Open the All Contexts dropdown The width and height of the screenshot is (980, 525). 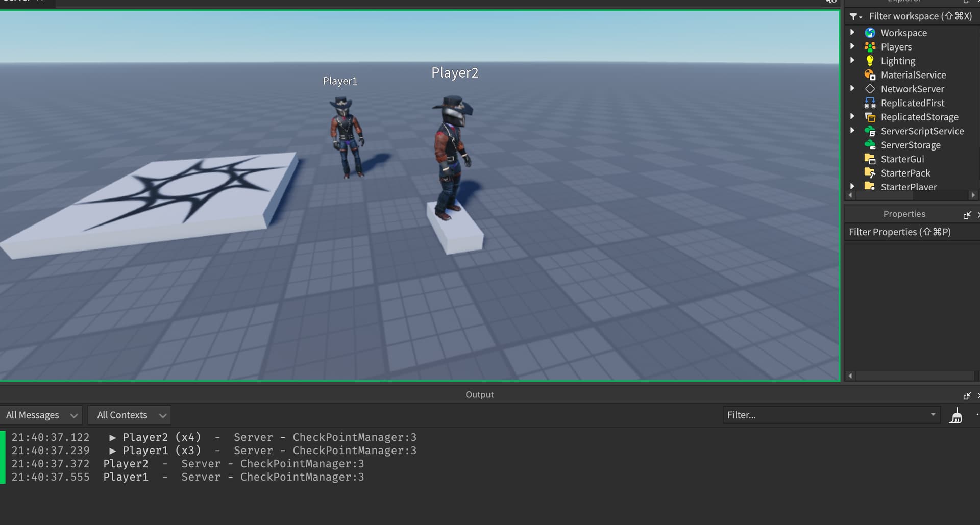(129, 415)
